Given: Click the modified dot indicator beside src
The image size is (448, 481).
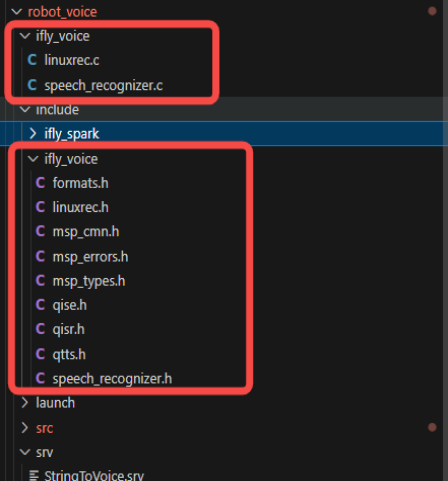Looking at the screenshot, I should tap(432, 427).
